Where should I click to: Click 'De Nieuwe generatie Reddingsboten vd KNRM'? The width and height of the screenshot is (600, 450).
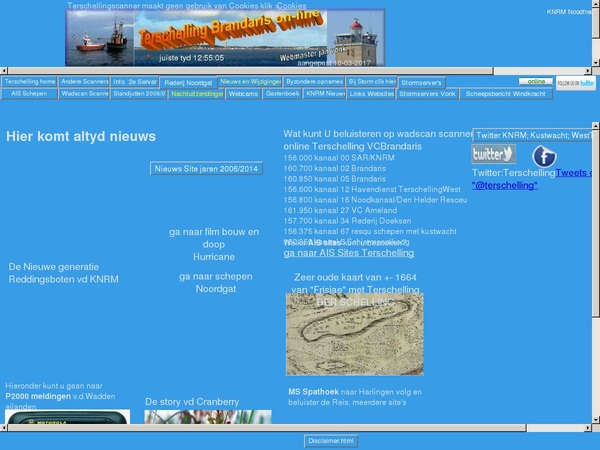coord(64,273)
